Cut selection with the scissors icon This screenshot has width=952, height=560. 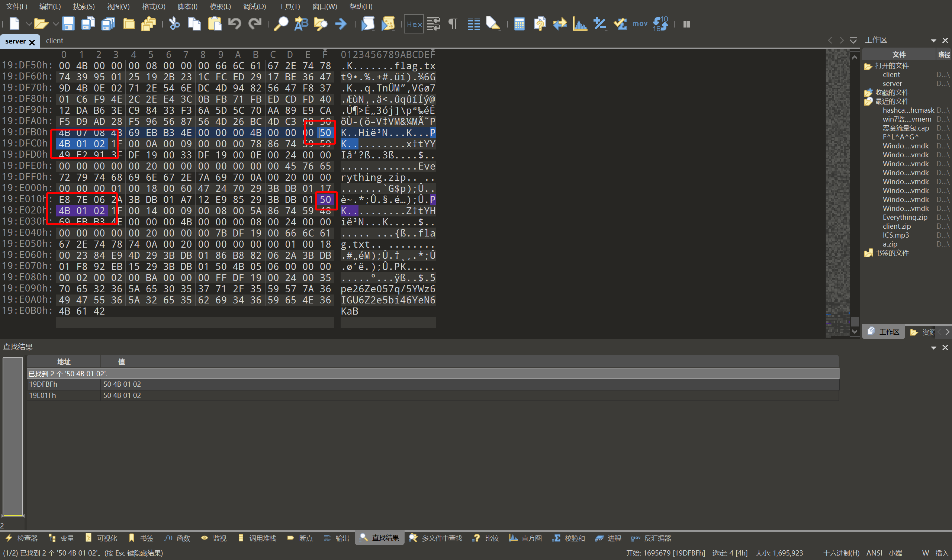[x=174, y=24]
